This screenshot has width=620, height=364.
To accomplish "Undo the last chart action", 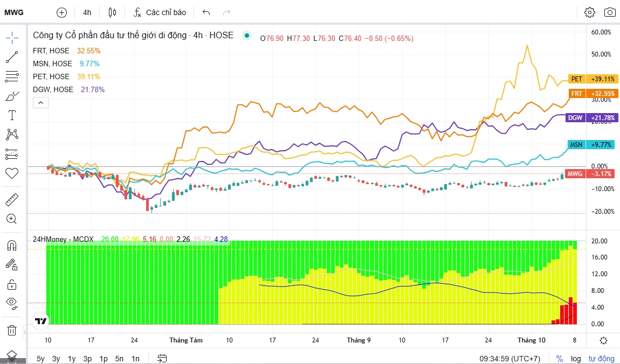I will click(206, 12).
